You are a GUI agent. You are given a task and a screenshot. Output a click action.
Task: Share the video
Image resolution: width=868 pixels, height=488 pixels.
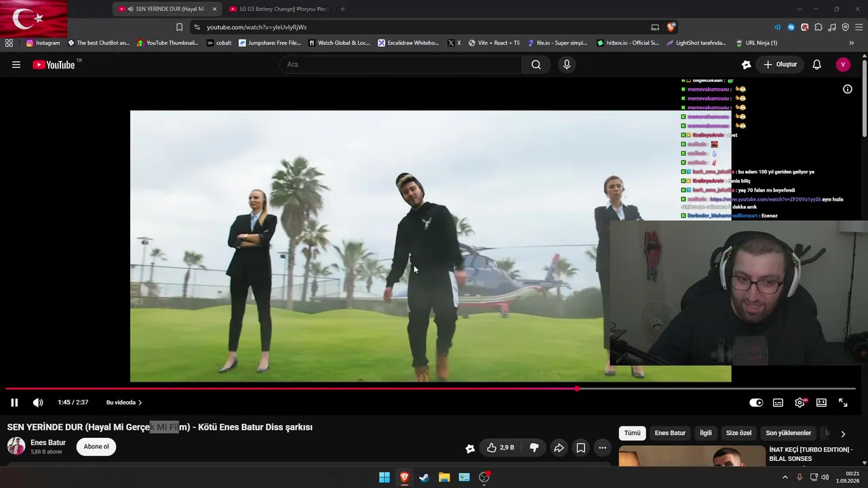(x=559, y=448)
